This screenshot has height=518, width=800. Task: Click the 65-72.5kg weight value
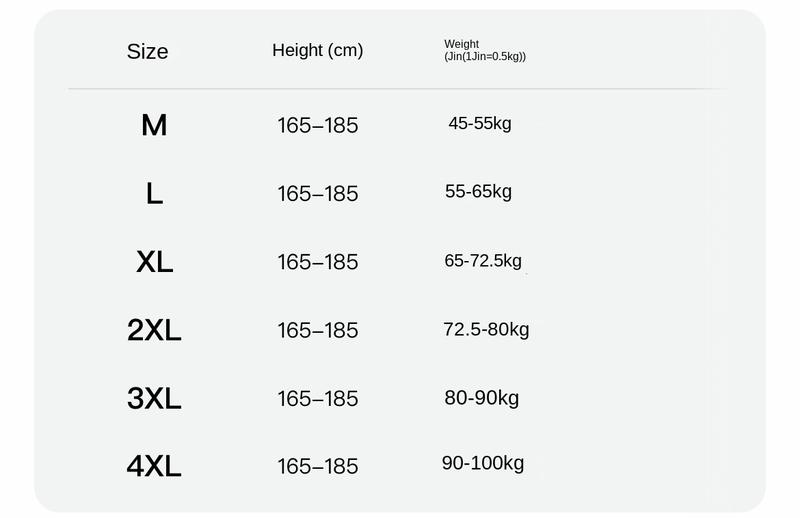point(483,261)
